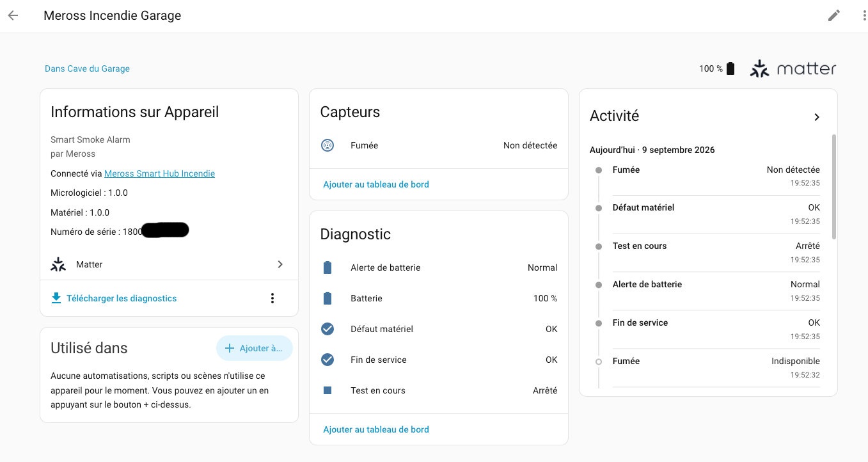
Task: Click the plus icon in Ajouter button
Action: (x=230, y=348)
